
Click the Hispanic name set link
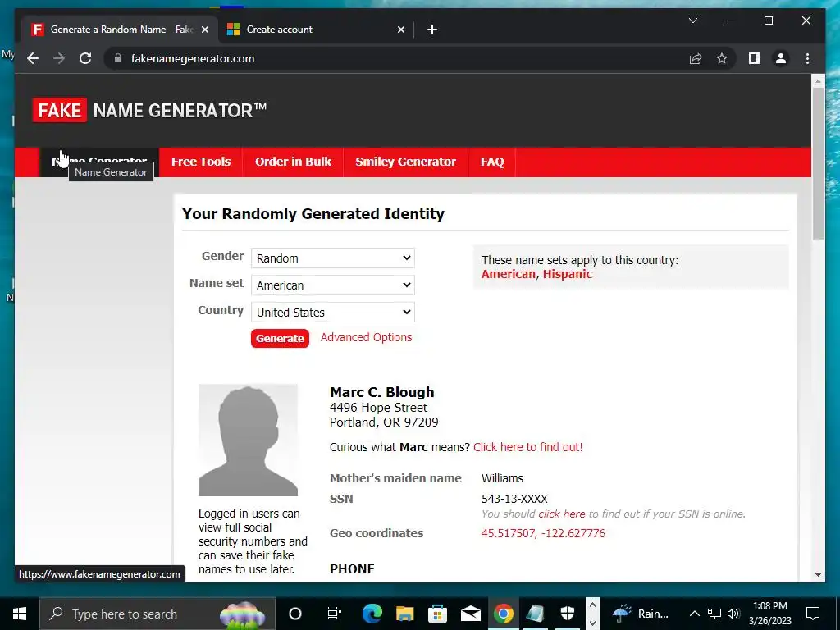coord(568,274)
